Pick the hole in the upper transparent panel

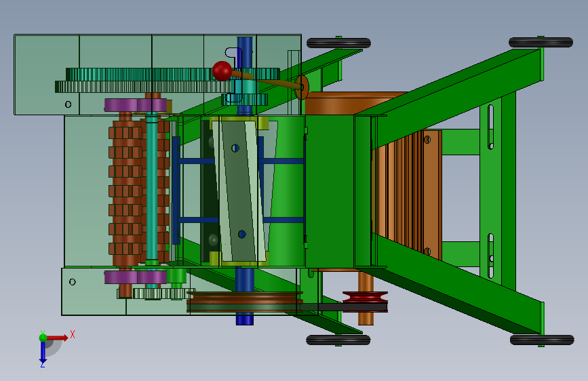68,104
